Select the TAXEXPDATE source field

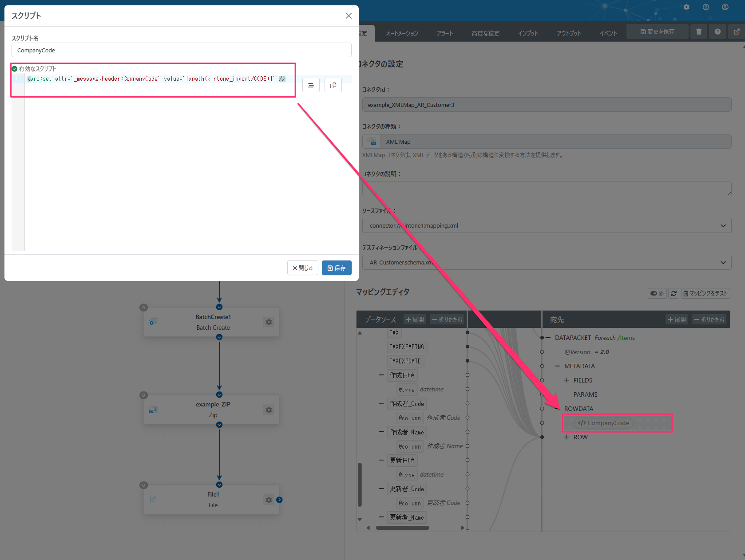(x=405, y=361)
